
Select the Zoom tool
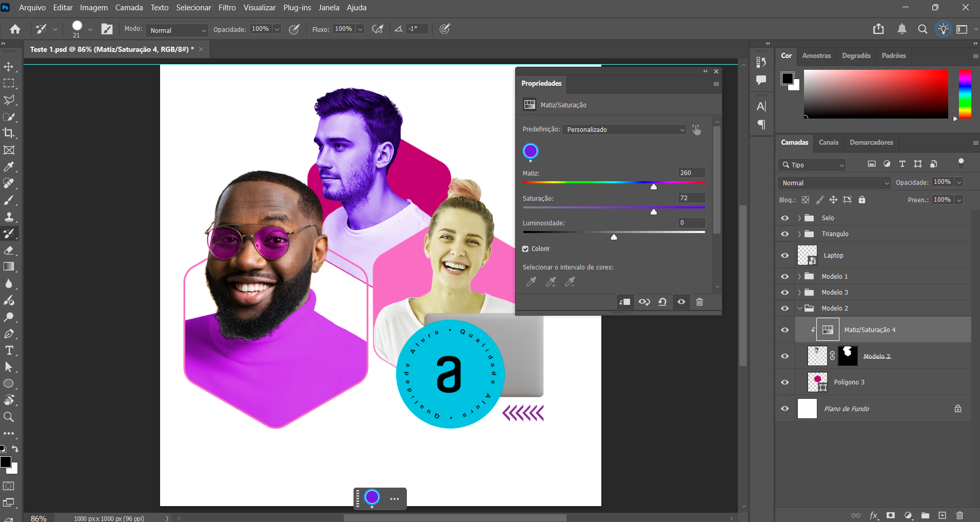(9, 417)
